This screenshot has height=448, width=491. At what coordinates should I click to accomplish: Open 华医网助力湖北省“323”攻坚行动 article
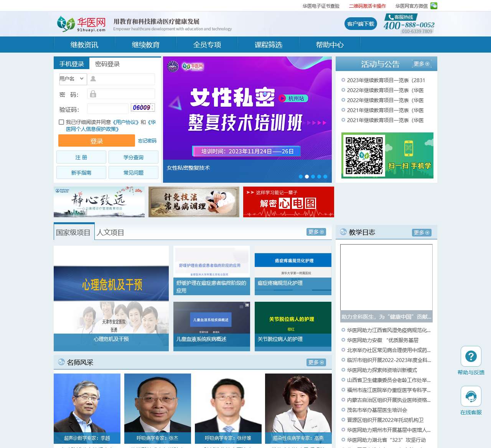[x=386, y=440]
